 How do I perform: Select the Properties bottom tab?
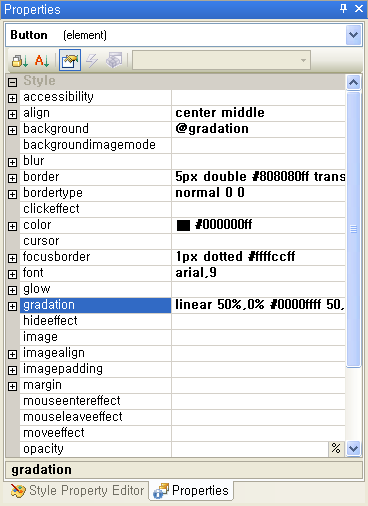tap(191, 491)
